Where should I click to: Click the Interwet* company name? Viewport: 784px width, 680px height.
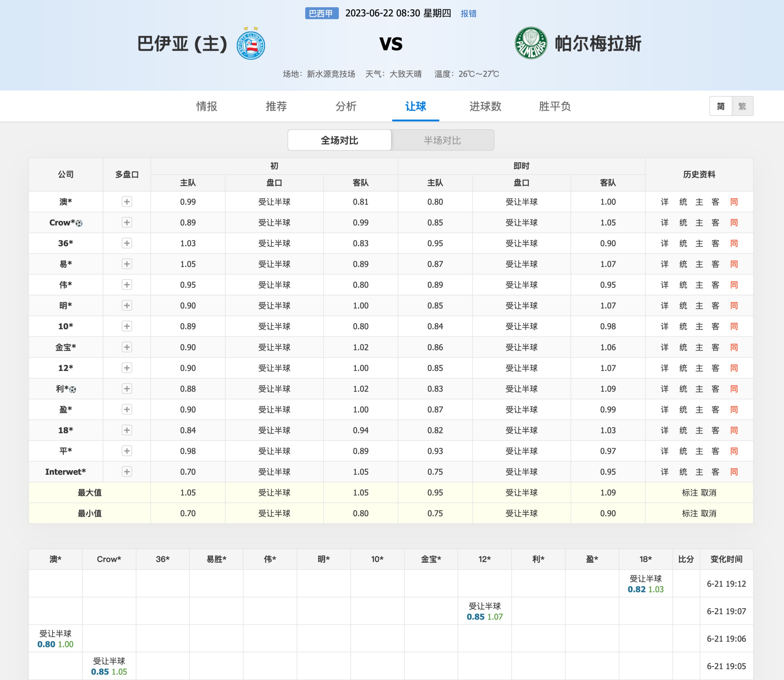click(x=66, y=472)
